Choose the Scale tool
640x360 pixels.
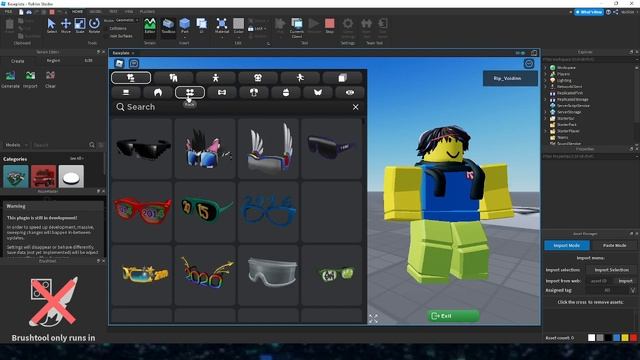pyautogui.click(x=80, y=26)
